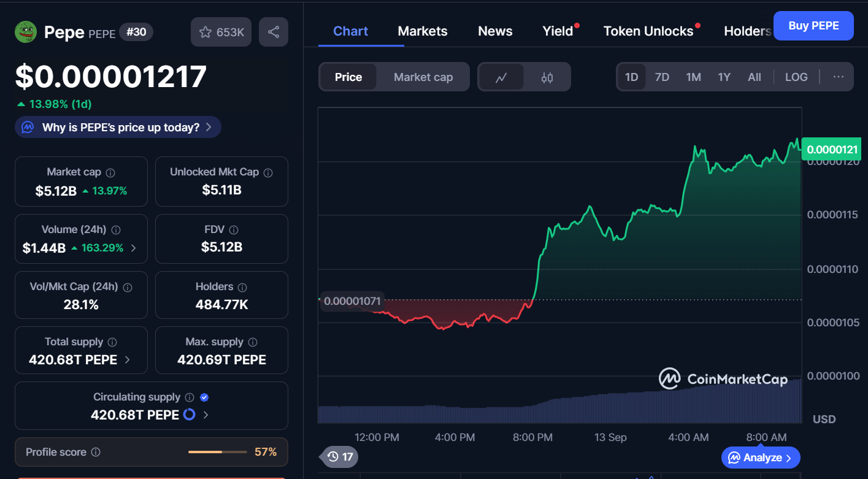
Task: Open Circulating supply info icon
Action: [x=190, y=397]
